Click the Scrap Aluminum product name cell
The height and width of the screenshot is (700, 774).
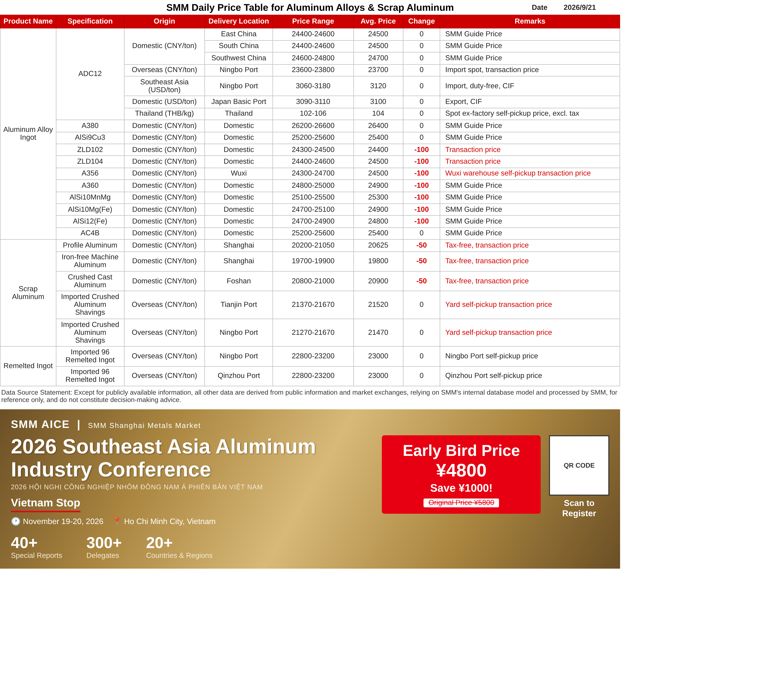[28, 293]
